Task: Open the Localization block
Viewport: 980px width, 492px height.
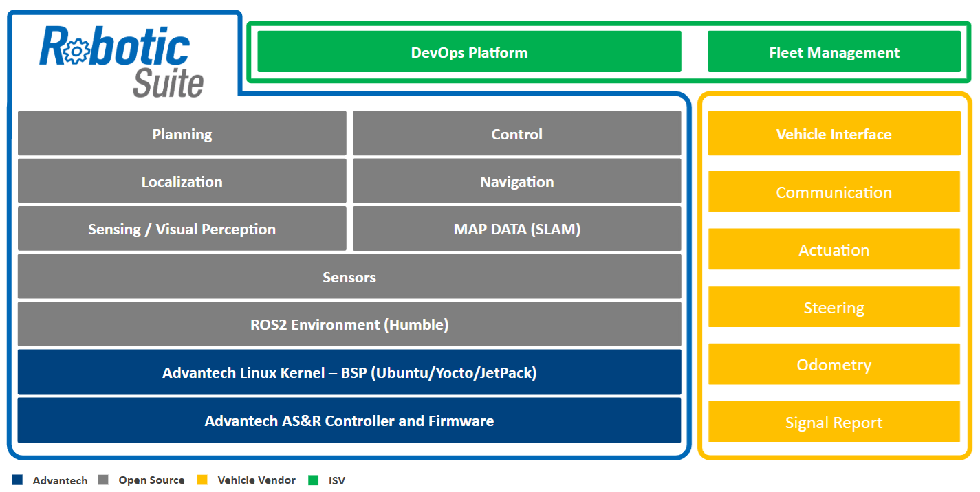Action: coord(182,181)
